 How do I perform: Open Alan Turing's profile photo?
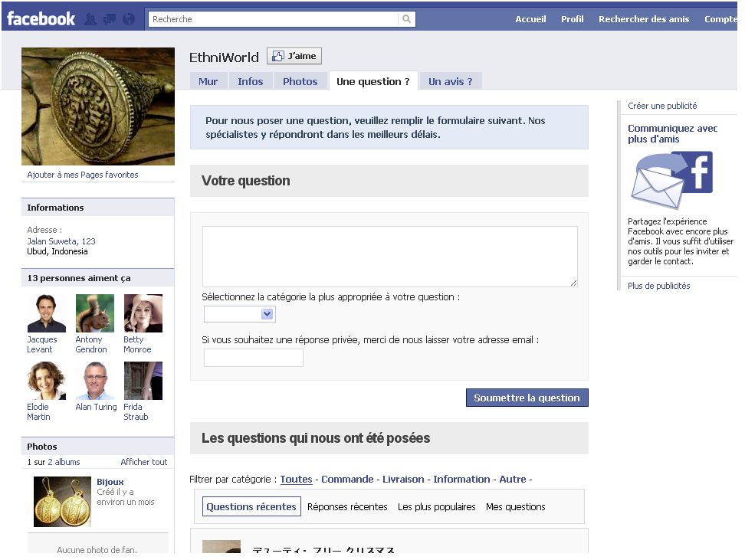click(x=95, y=381)
